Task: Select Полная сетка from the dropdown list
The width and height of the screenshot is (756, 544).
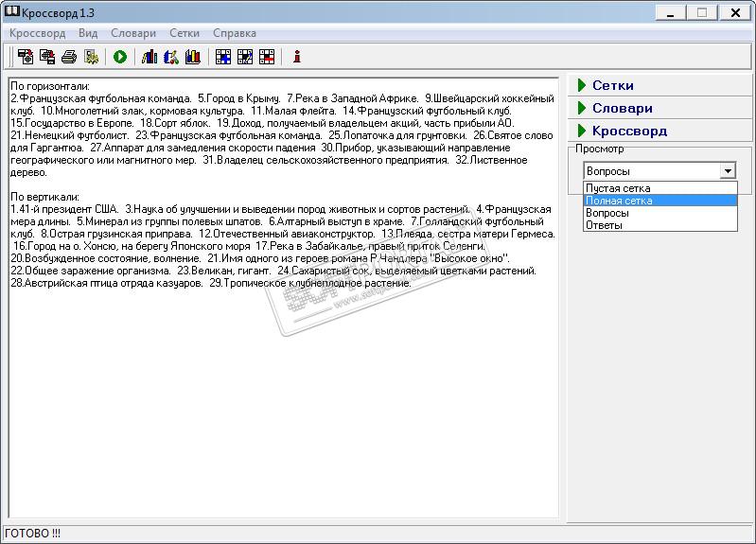Action: click(660, 201)
